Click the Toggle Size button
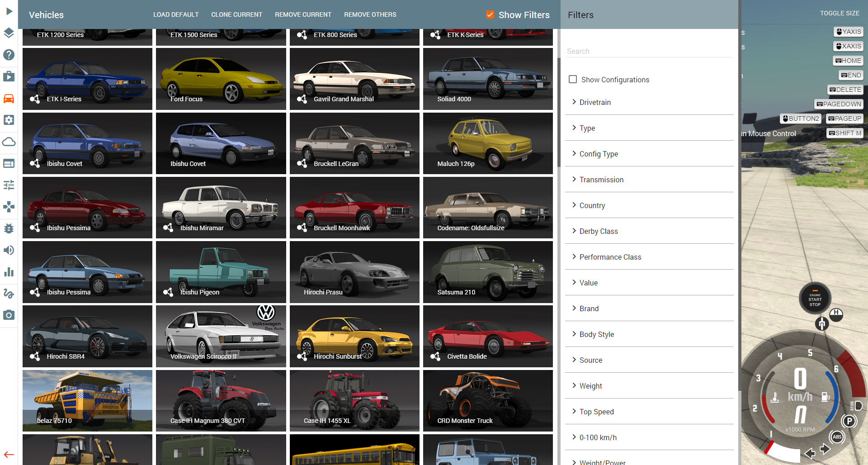Viewport: 868px width, 465px height. (840, 13)
